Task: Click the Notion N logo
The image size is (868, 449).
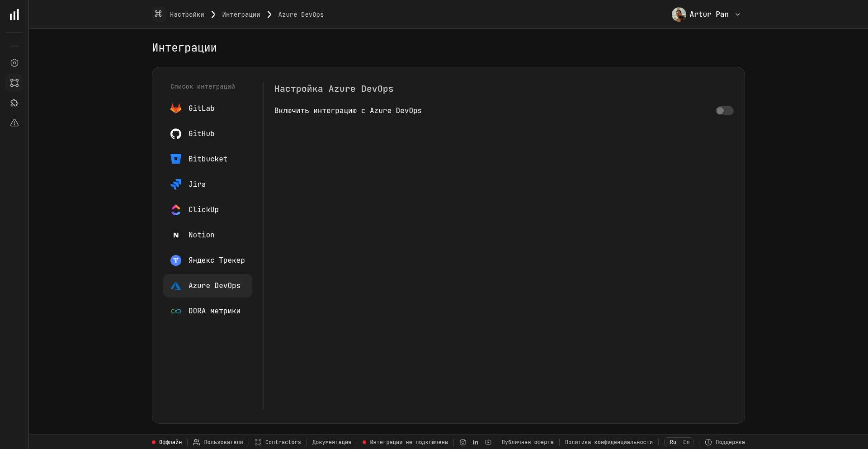Action: [x=176, y=235]
